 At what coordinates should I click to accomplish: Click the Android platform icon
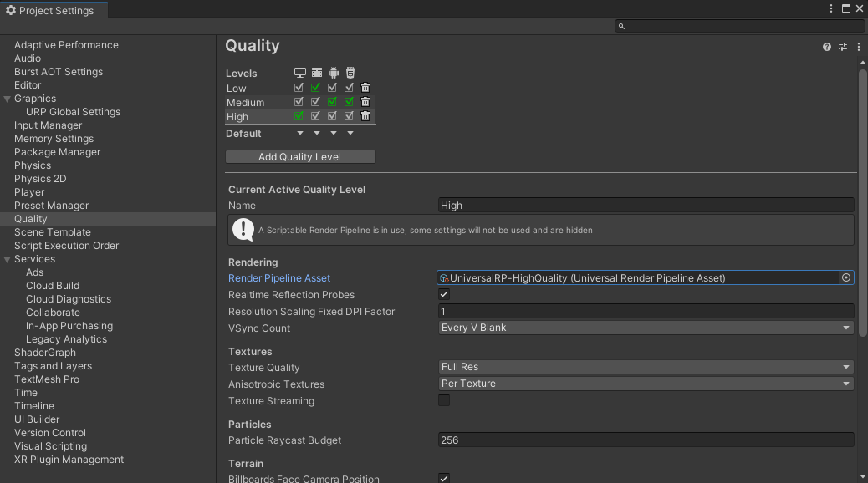pos(334,73)
